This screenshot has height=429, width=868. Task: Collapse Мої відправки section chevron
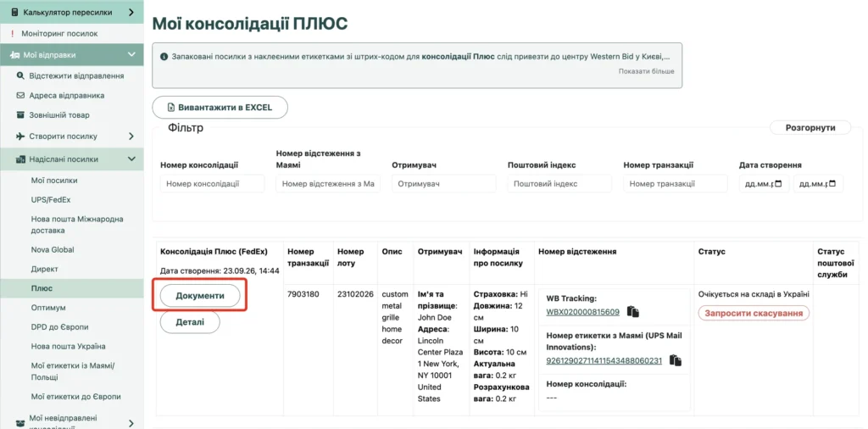point(131,55)
